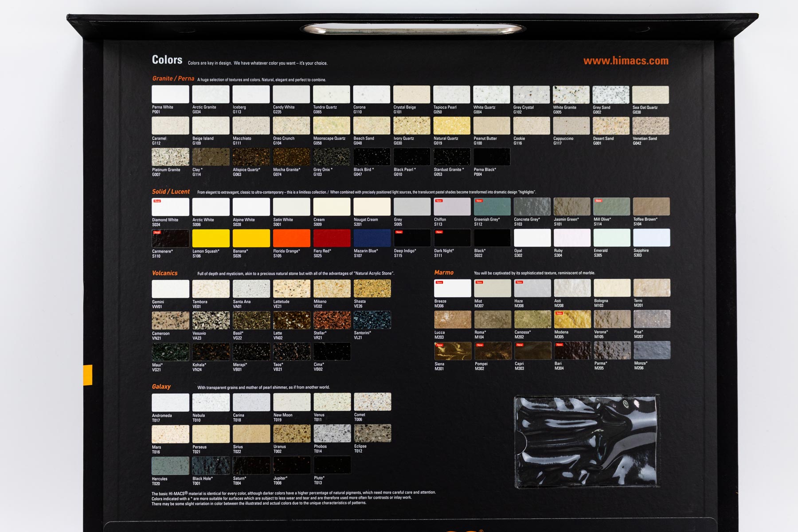Click the Solid / Lucent section heading

click(x=171, y=192)
